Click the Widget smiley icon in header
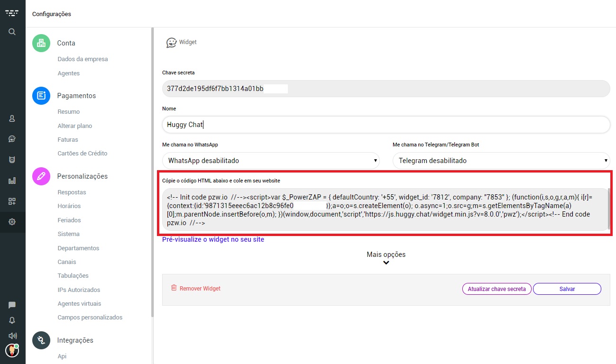This screenshot has height=364, width=616. (171, 43)
